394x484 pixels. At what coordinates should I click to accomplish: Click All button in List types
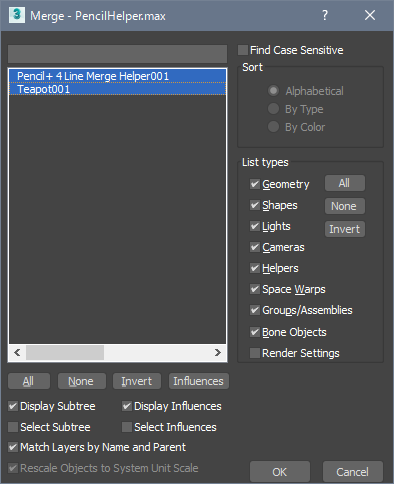tap(345, 183)
